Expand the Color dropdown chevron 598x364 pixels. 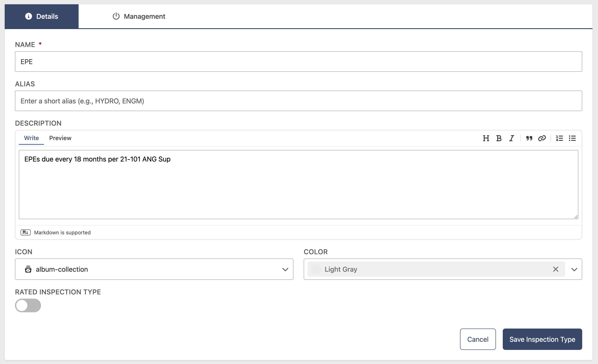[574, 269]
